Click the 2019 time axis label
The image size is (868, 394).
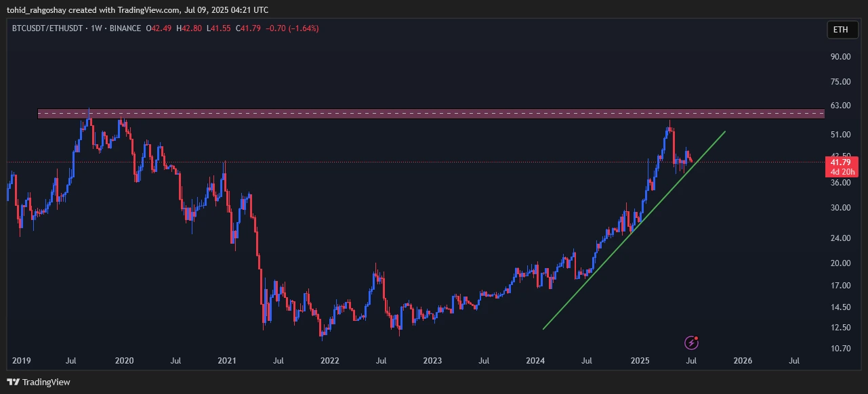click(21, 362)
